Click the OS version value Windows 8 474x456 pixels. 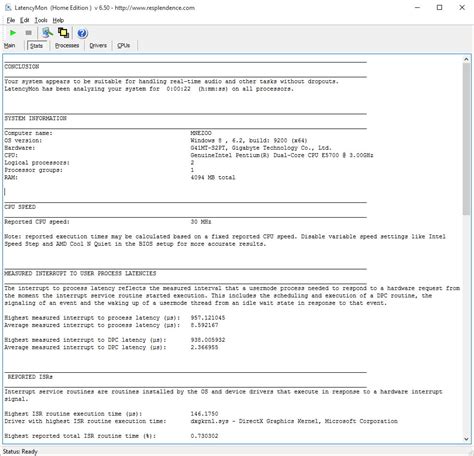[x=249, y=140]
